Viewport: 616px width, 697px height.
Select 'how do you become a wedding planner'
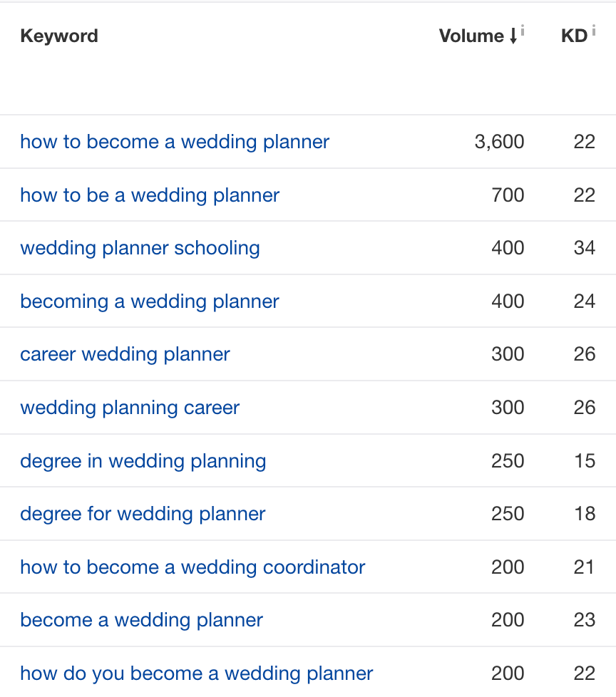tap(196, 673)
